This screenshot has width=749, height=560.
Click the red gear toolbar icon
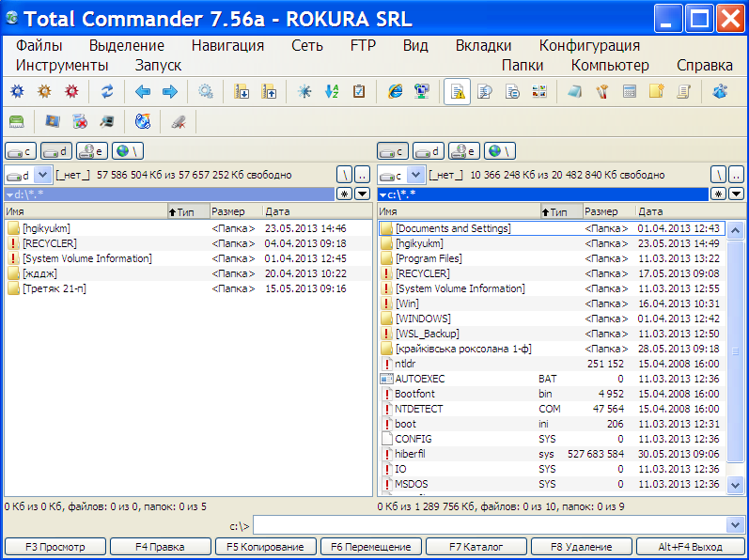(71, 91)
